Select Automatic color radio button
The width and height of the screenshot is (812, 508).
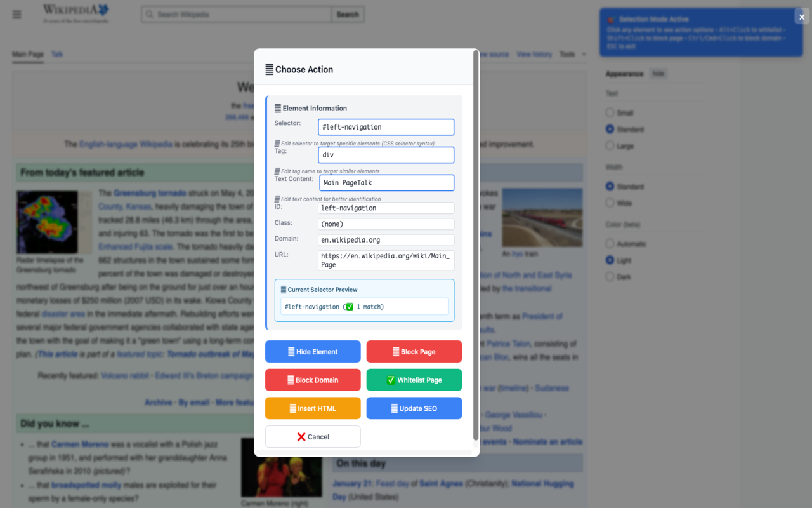610,244
